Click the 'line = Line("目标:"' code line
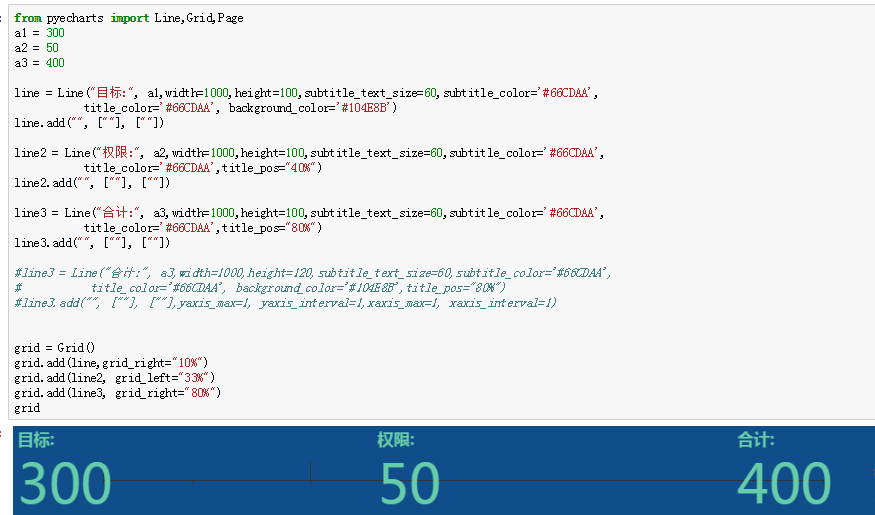This screenshot has width=875, height=515. pos(306,93)
